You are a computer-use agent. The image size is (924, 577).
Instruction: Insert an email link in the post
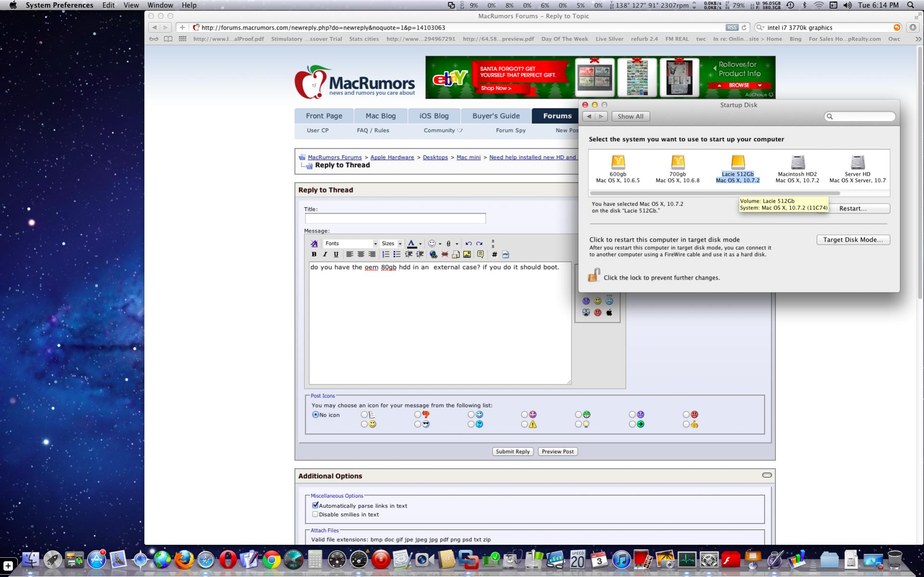click(455, 254)
